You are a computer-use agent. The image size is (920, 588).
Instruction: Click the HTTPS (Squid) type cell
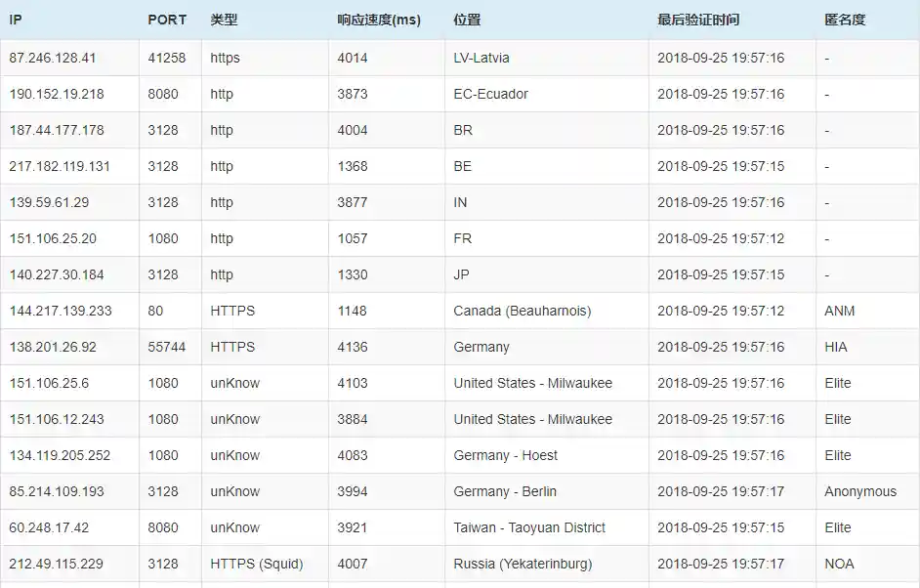click(257, 564)
